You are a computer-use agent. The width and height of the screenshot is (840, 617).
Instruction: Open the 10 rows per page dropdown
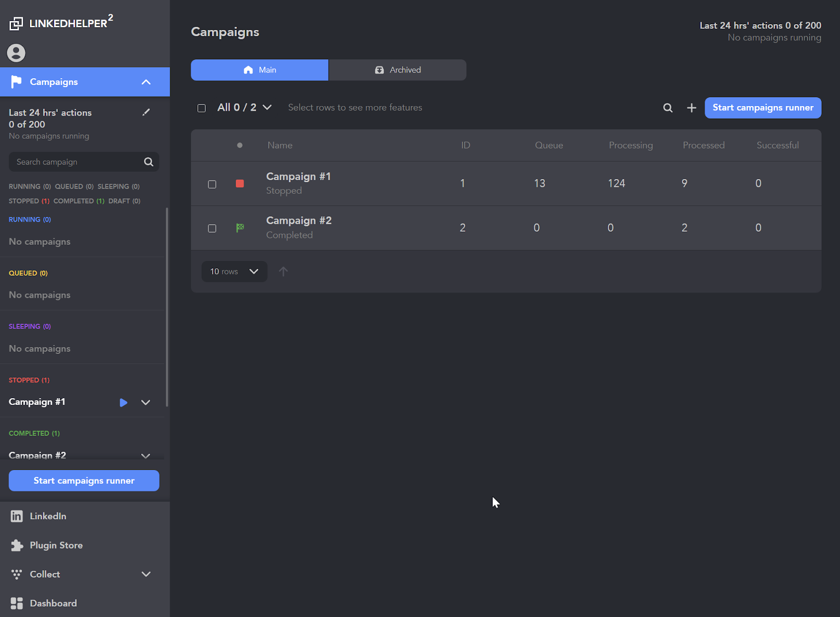[234, 271]
